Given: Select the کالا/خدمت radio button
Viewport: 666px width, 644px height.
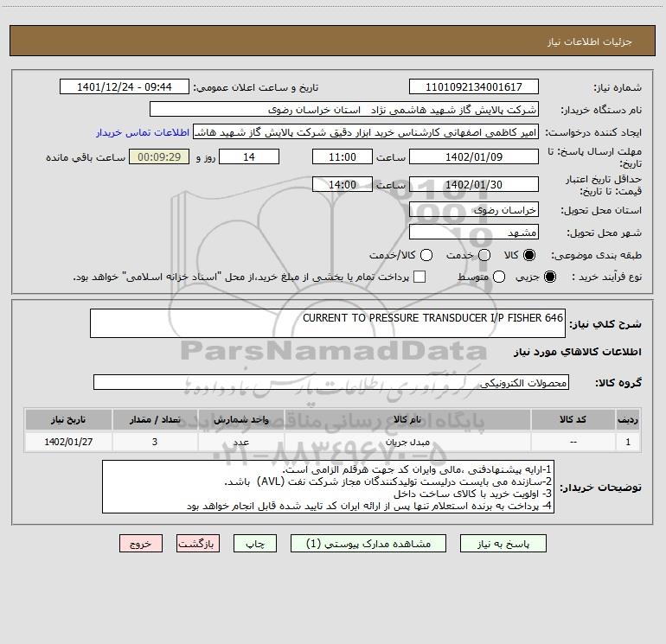Looking at the screenshot, I should [426, 255].
